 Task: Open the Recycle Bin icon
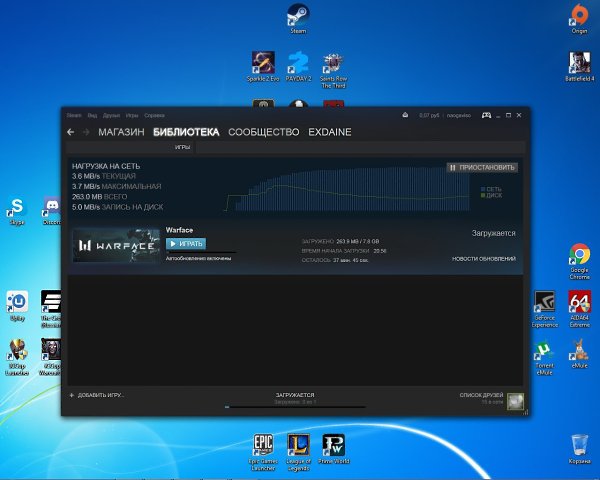(579, 449)
